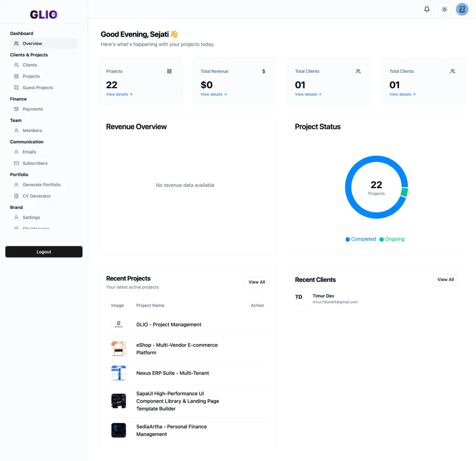Click client name 'Timur Dev'
The height and width of the screenshot is (461, 476).
323,296
